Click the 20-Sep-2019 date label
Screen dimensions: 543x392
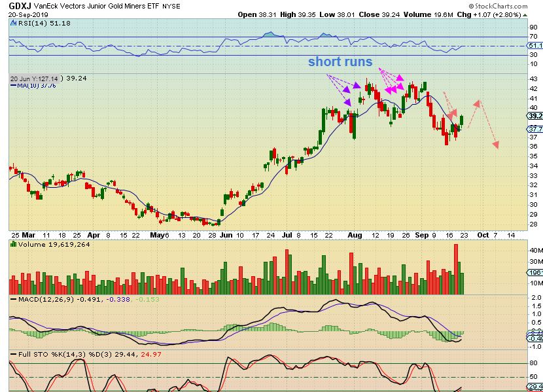coord(28,15)
